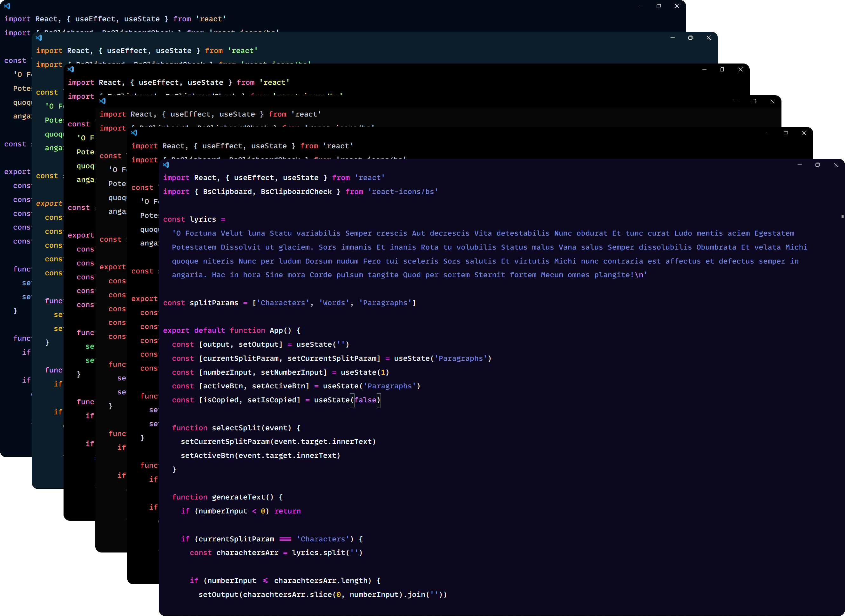Click 'Characters' inside the splitParams array
Screen dimensions: 845x616
point(283,303)
